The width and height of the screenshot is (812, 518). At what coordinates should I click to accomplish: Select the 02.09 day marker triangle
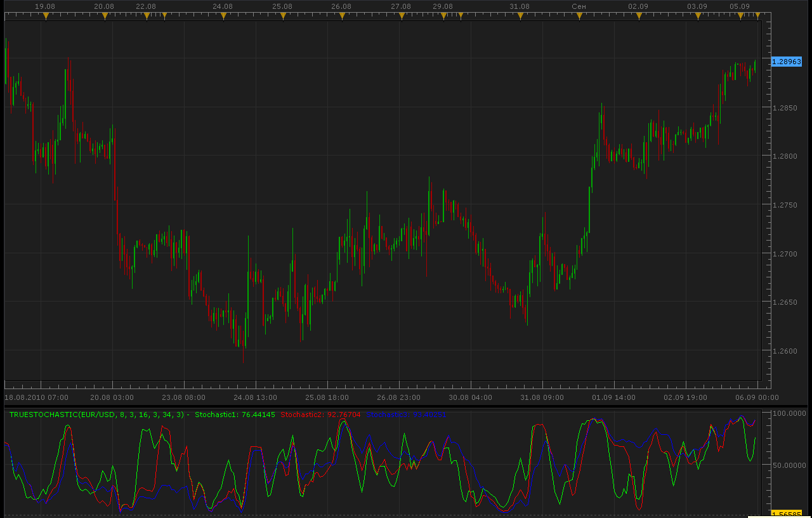[638, 16]
